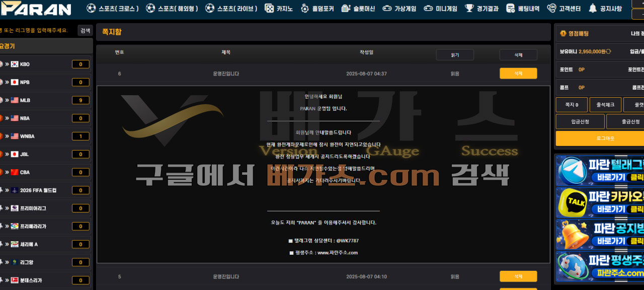Open the 쪽지 0 messages button
The image size is (644, 290).
pyautogui.click(x=572, y=105)
